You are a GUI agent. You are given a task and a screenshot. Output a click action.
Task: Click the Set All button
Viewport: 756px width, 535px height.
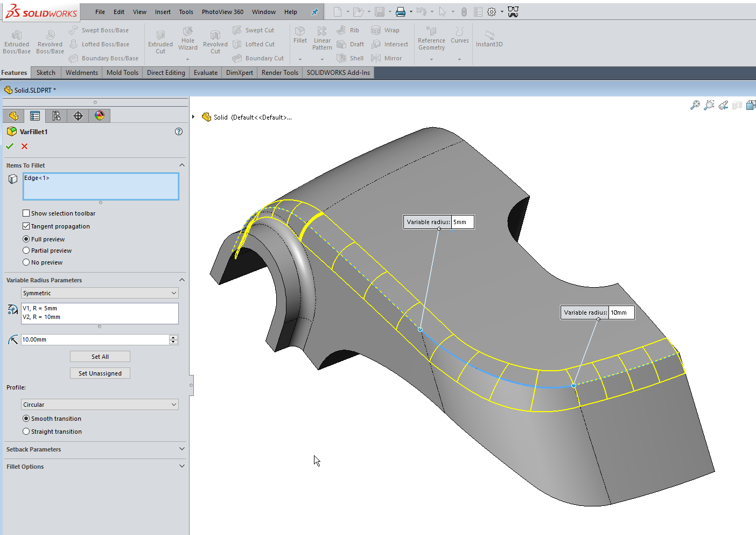click(100, 357)
